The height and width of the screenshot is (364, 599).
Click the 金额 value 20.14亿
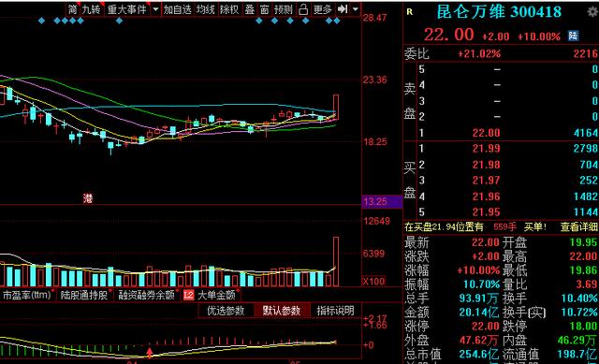[x=479, y=313]
